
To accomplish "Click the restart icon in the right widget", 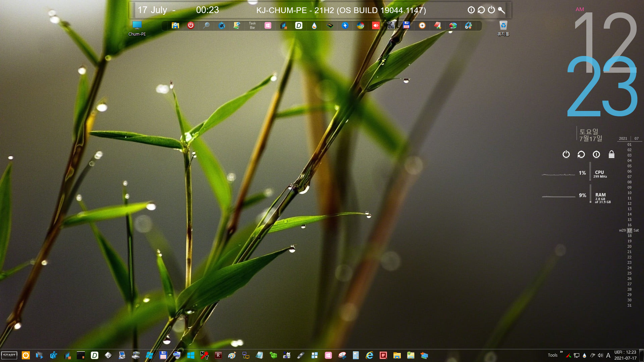I will click(x=581, y=154).
